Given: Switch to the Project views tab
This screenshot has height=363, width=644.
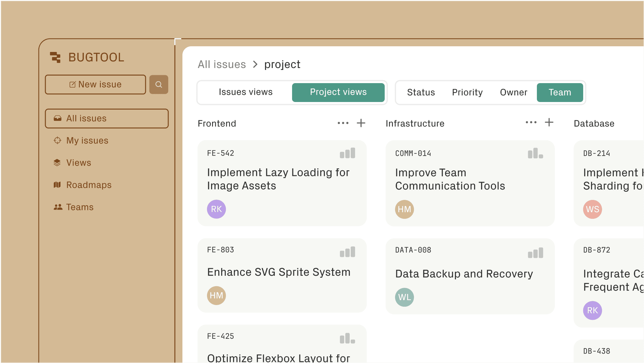Looking at the screenshot, I should 338,92.
